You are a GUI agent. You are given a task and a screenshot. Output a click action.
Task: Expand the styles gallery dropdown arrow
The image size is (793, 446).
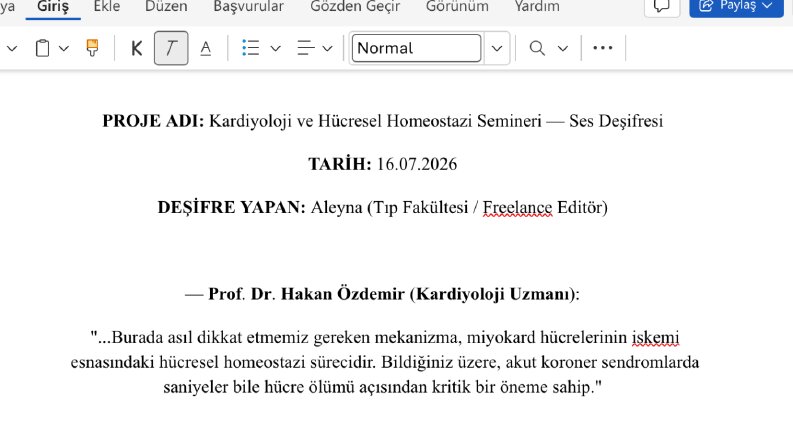[497, 48]
